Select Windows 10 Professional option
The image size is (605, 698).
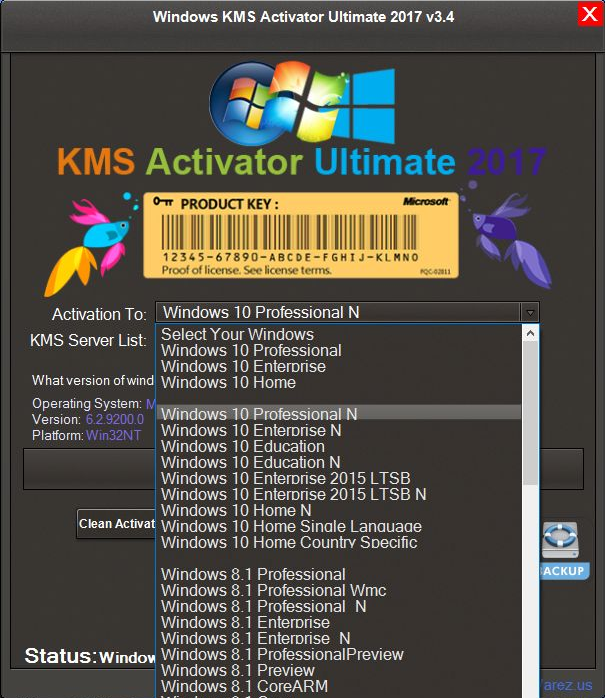(339, 350)
